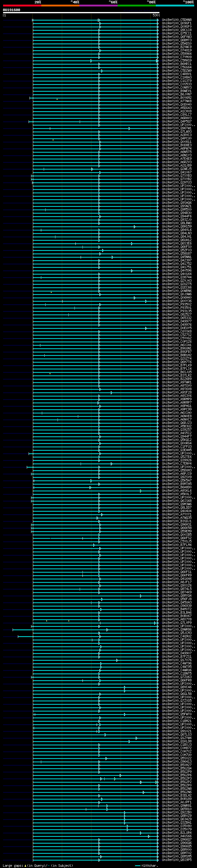The height and width of the screenshot is (868, 197).
Task: Select the UniRef100_Q4U4U4 label
Action: [x=177, y=511]
